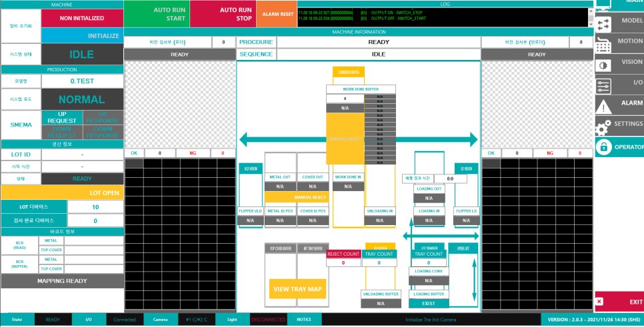Screen dimensions: 644x327
Task: Click the red NON INITIALIZED status button
Action: tap(82, 18)
